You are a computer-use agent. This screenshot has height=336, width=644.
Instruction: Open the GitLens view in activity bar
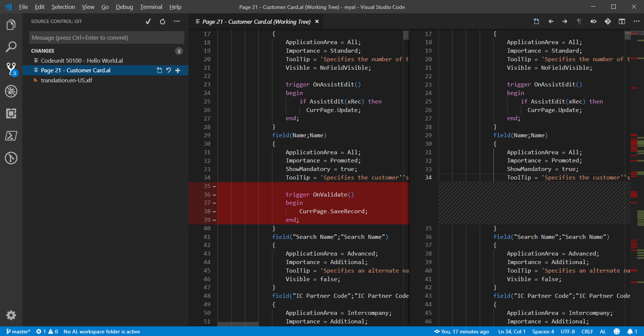[x=11, y=158]
